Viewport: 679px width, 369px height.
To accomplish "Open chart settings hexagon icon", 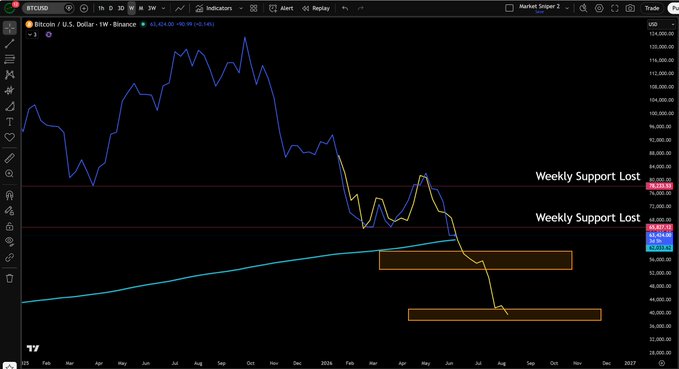I will [599, 8].
